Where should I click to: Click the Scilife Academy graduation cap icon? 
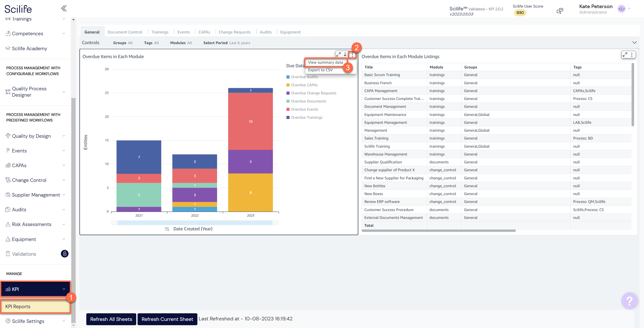click(8, 48)
